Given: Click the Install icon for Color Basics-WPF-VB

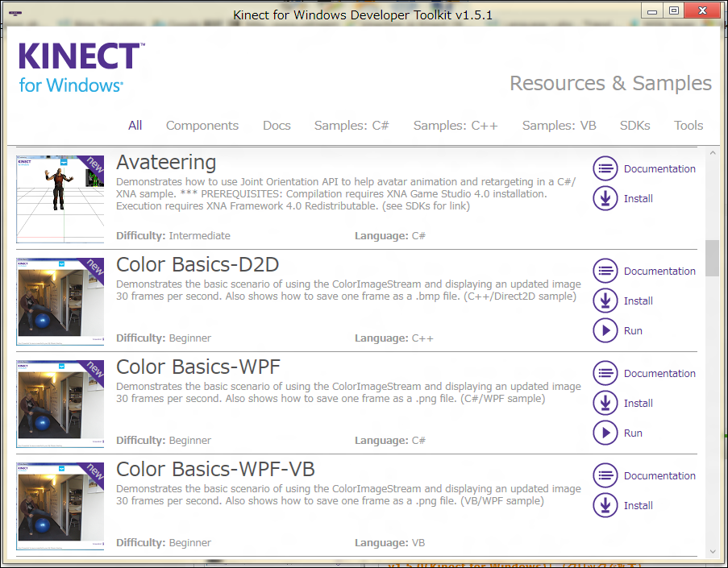Looking at the screenshot, I should point(605,505).
